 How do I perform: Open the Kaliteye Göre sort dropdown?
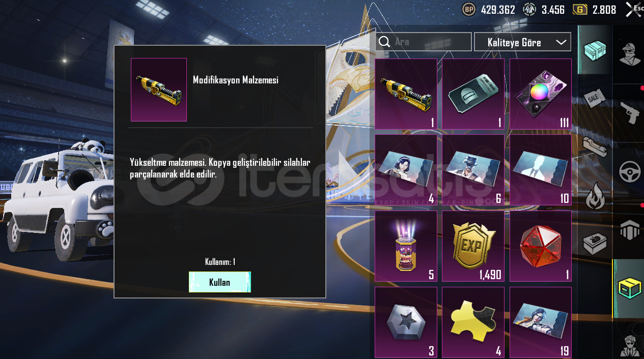pyautogui.click(x=522, y=42)
